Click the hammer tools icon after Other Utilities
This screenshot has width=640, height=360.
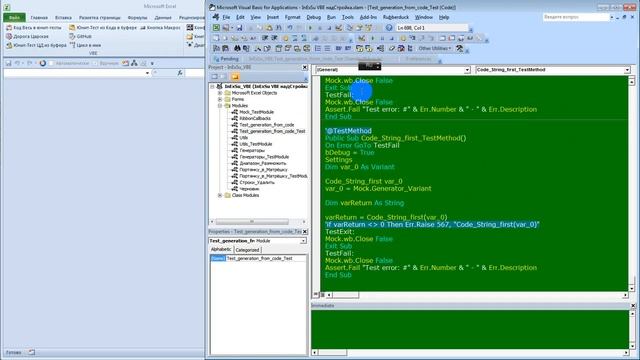point(460,48)
